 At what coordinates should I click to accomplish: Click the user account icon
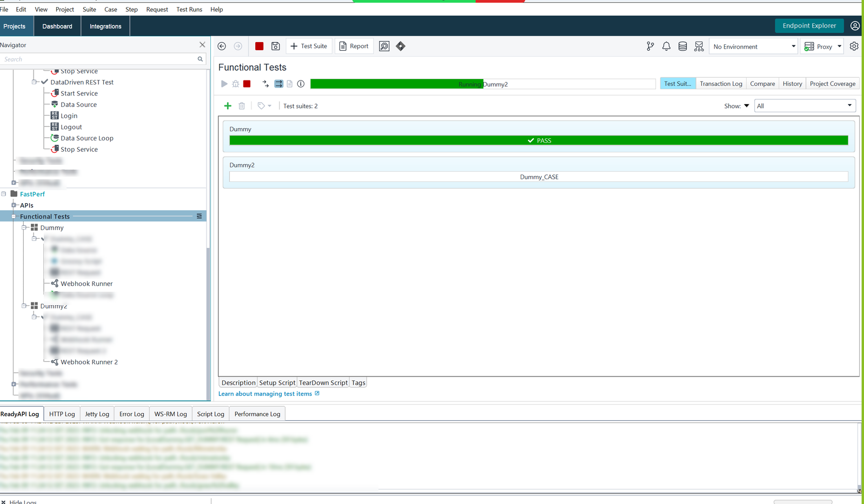(x=855, y=26)
